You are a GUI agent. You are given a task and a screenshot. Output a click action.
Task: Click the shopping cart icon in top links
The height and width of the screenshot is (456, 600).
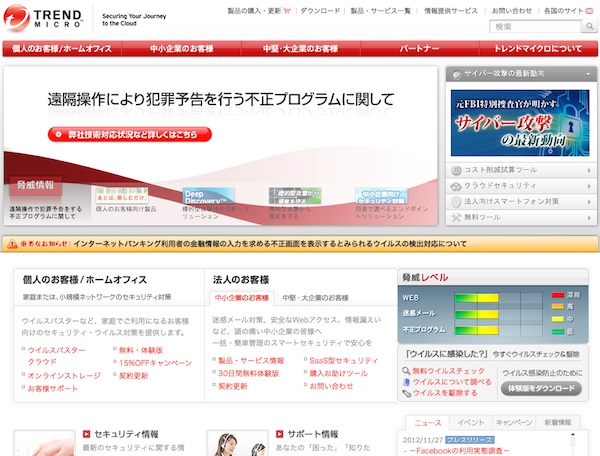tap(287, 11)
